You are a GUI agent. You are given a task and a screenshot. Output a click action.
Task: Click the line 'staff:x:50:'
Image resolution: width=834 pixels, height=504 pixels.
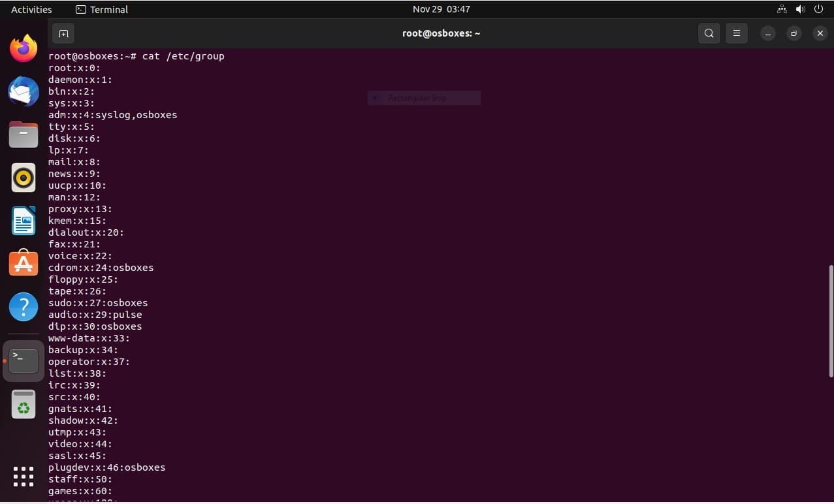tap(80, 479)
